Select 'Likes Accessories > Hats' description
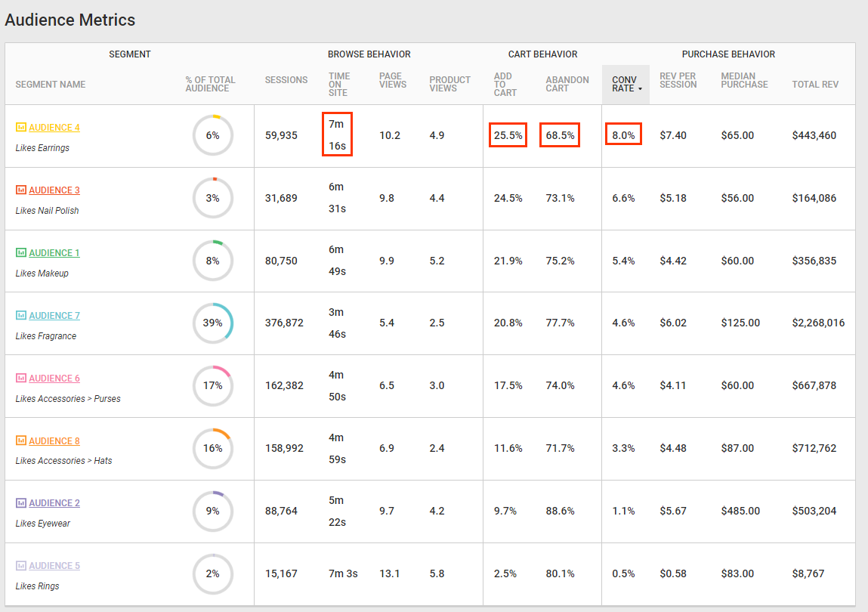The image size is (868, 612). [63, 461]
